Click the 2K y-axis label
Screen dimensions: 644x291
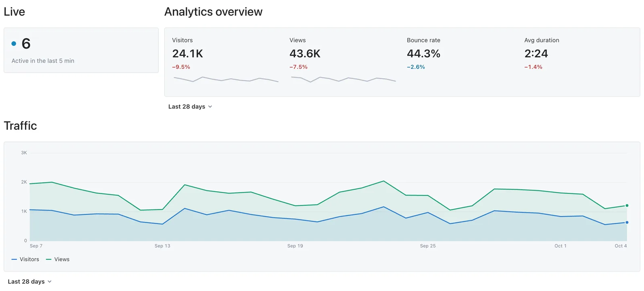[24, 182]
